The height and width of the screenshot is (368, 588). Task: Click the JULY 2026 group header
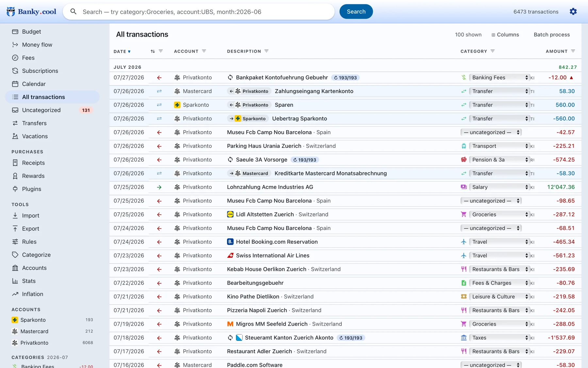(x=127, y=67)
